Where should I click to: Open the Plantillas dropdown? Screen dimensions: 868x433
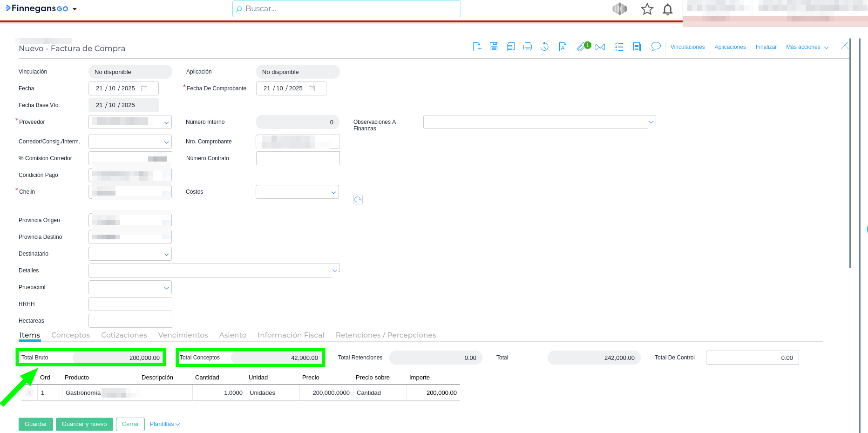164,424
